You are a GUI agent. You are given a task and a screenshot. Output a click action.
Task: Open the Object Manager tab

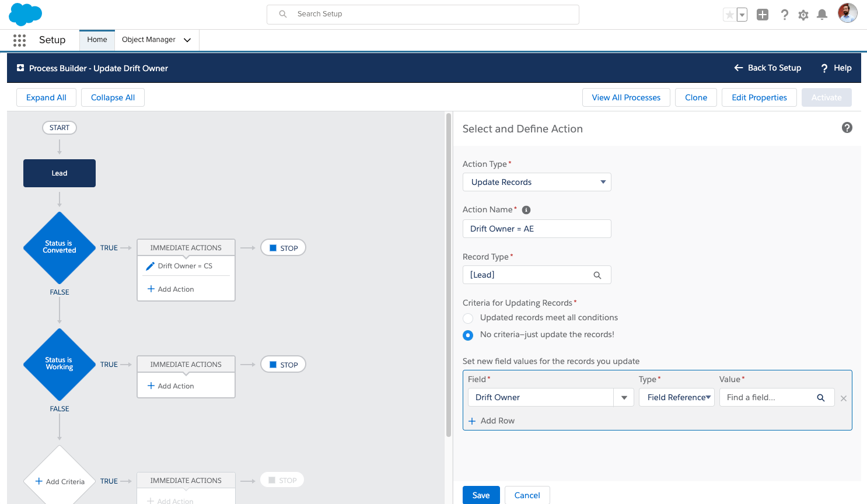[x=149, y=40]
